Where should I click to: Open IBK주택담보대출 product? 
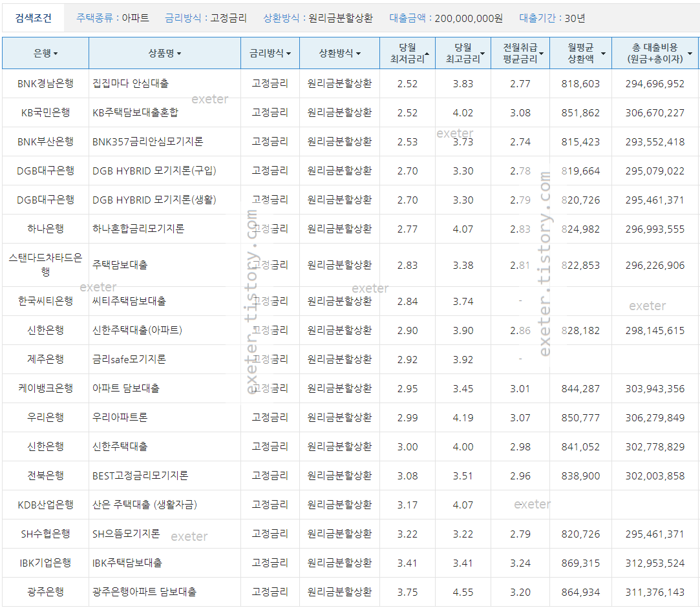pos(127,563)
